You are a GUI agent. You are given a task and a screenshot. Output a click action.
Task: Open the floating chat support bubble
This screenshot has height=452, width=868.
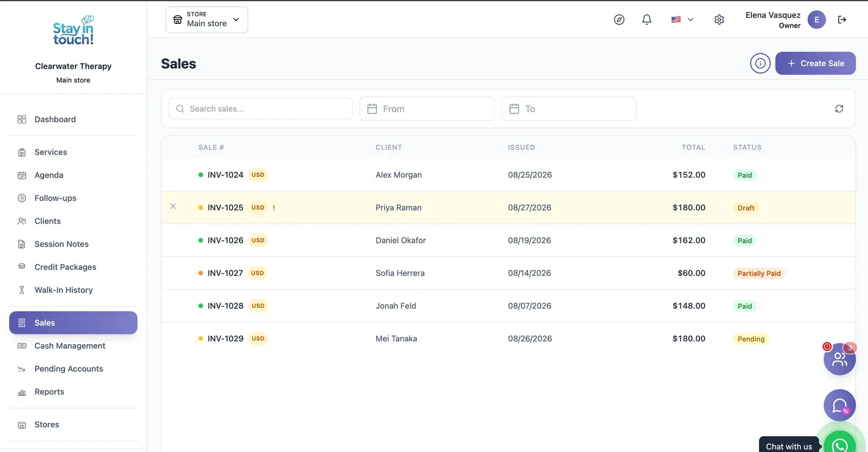839,405
